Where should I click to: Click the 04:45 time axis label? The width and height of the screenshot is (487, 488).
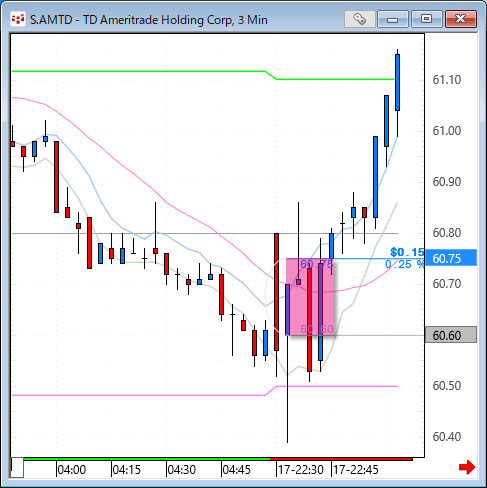236,470
